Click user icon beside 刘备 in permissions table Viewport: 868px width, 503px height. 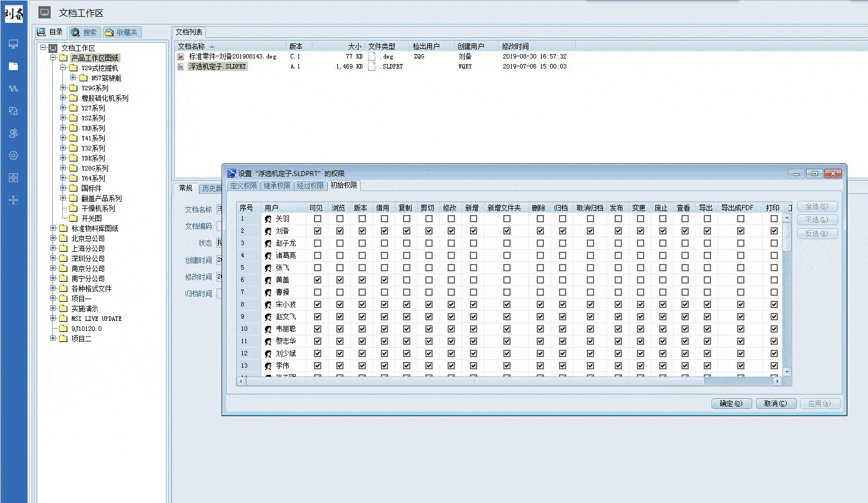(x=268, y=231)
